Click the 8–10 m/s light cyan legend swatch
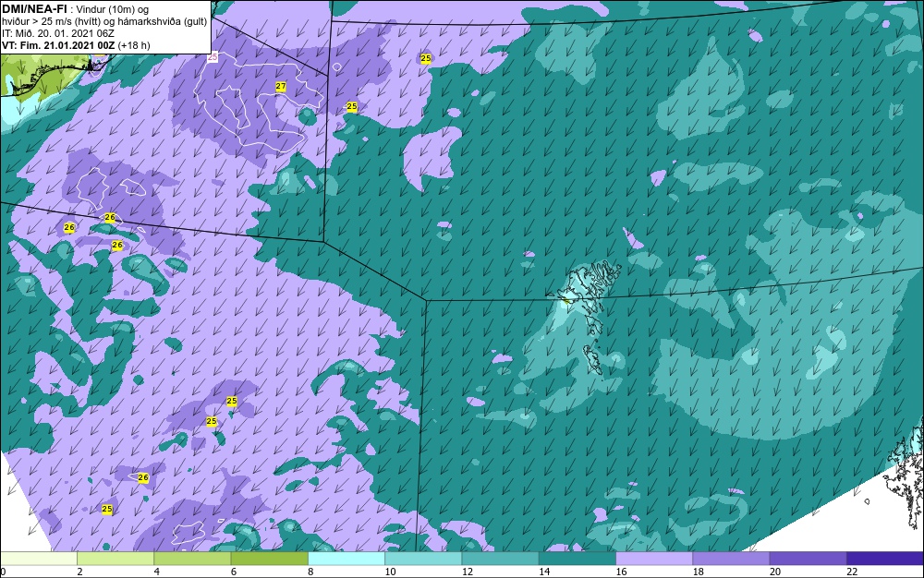Viewport: 924px width, 578px height. [346, 559]
